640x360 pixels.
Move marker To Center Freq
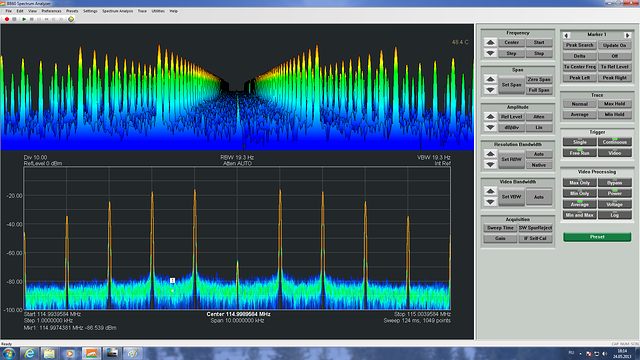pyautogui.click(x=580, y=67)
